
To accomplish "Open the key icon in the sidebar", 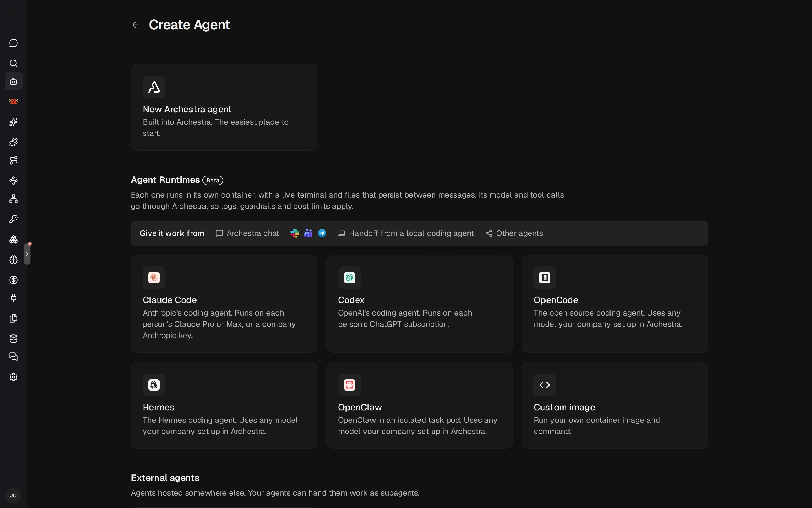I will pos(14,219).
